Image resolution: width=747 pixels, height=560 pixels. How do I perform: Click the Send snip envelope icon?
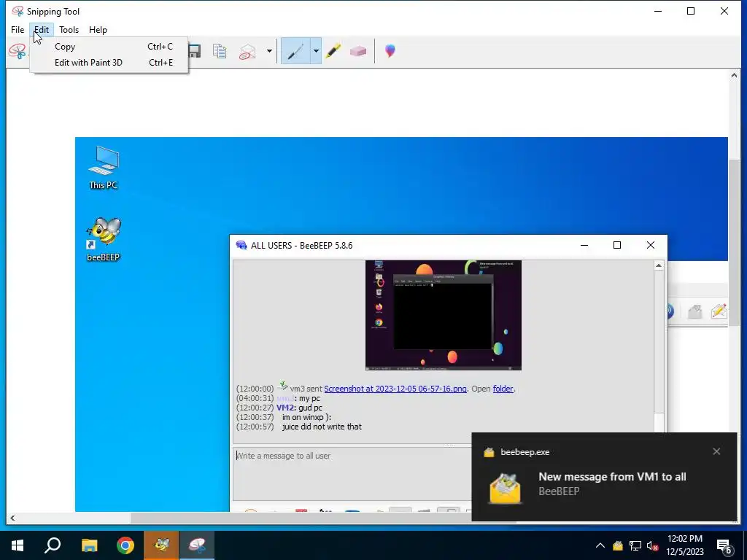point(247,51)
